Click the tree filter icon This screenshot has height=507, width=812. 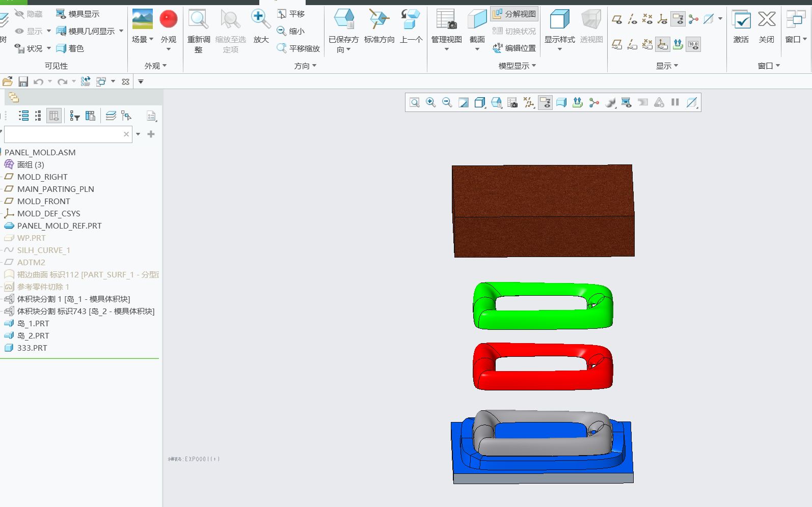click(x=75, y=116)
